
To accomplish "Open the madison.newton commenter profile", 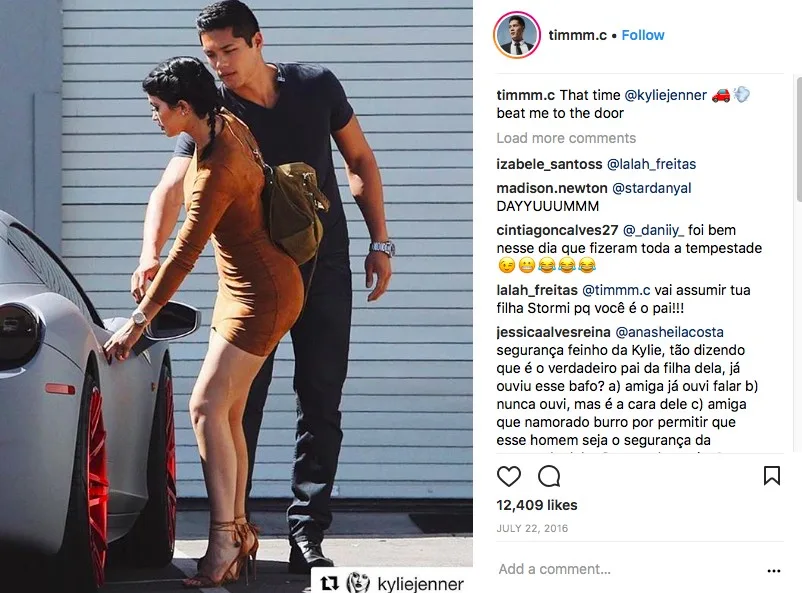I will pyautogui.click(x=552, y=188).
